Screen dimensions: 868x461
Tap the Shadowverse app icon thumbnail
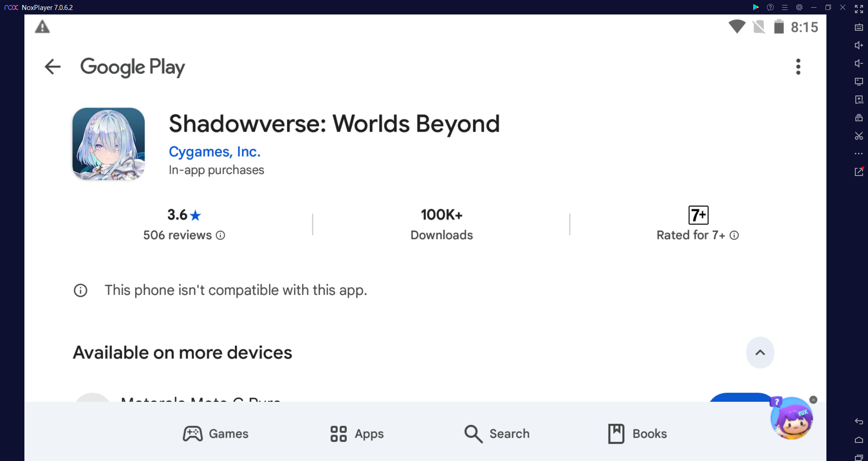[108, 144]
